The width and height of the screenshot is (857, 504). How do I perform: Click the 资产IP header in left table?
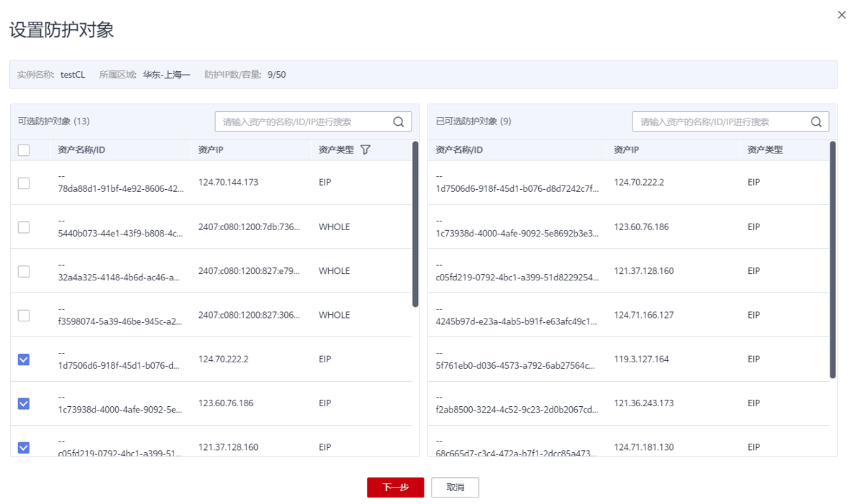click(211, 150)
